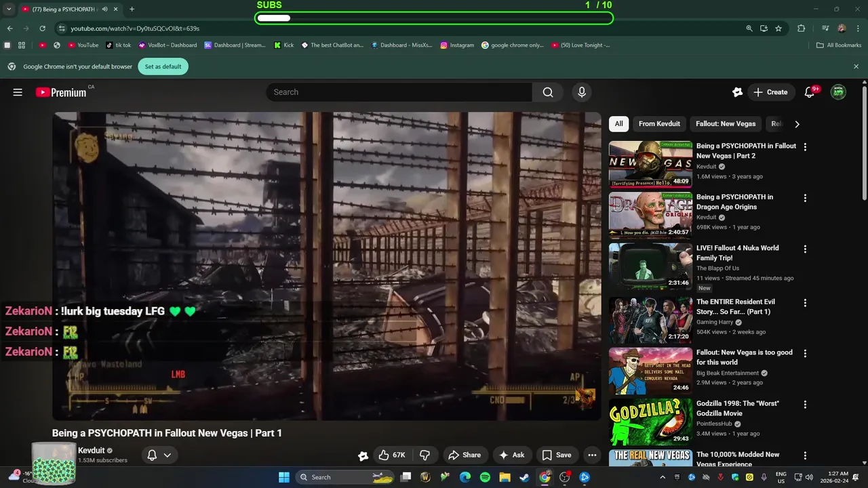
Task: Open options for Being a PSYCHOPATH Part 2
Action: coord(805,147)
